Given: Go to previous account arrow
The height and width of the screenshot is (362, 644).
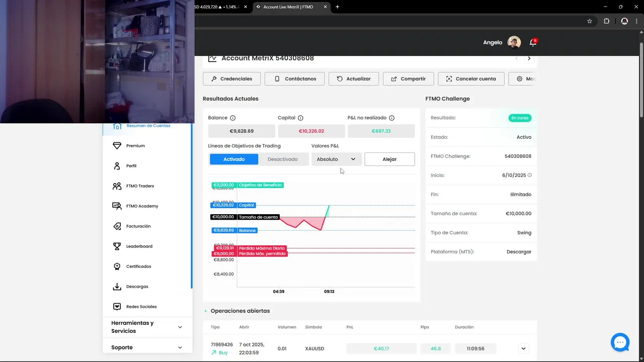Looking at the screenshot, I should 516,59.
